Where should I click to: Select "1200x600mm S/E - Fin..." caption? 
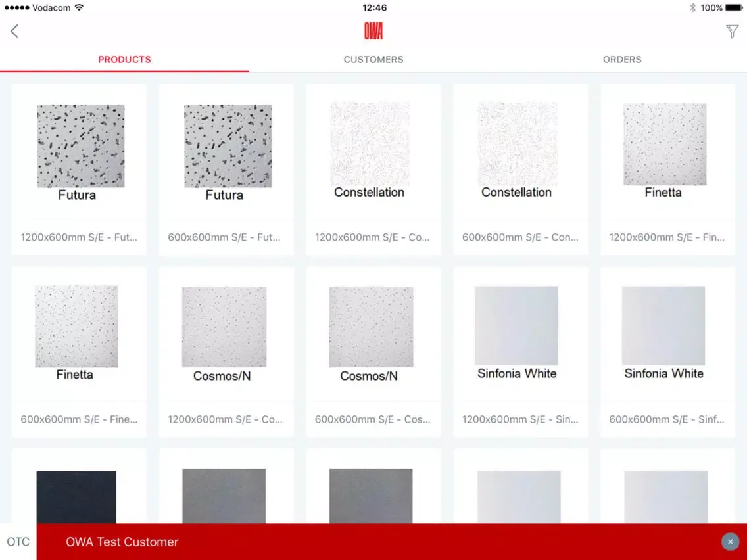667,237
